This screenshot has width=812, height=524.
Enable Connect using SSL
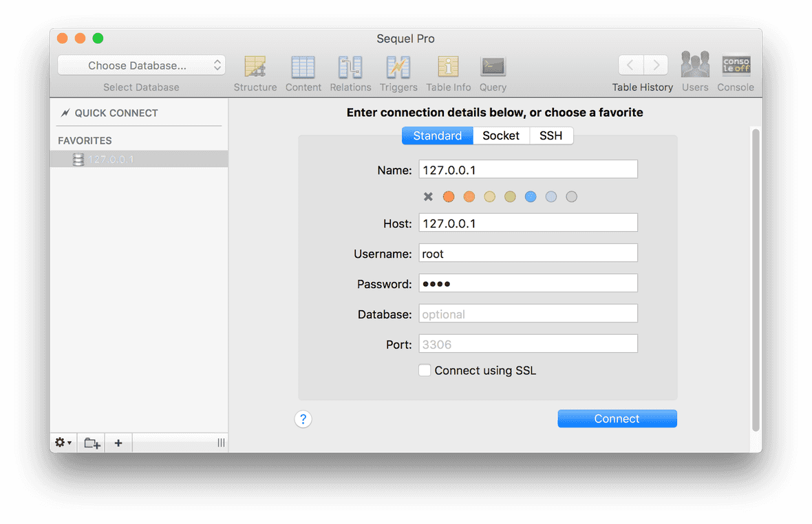425,370
